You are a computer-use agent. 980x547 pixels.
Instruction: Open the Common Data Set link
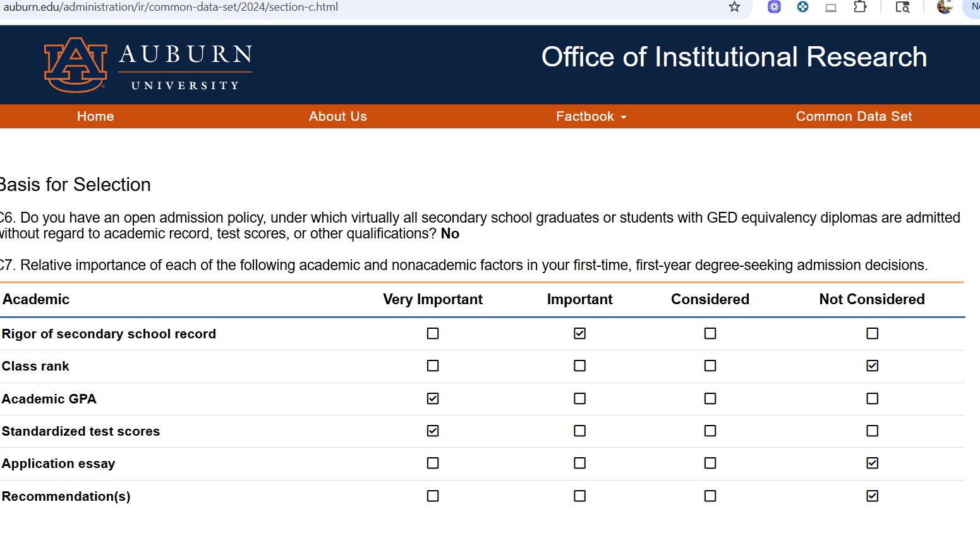point(854,116)
